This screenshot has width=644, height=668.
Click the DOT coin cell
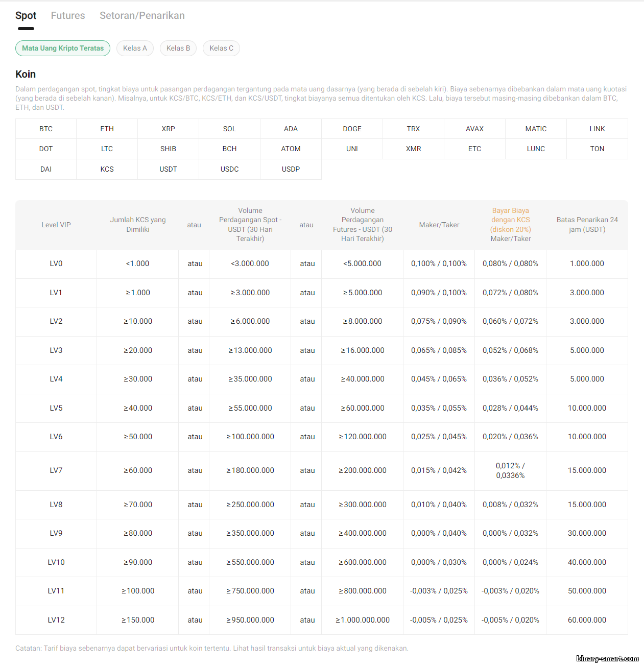(46, 149)
